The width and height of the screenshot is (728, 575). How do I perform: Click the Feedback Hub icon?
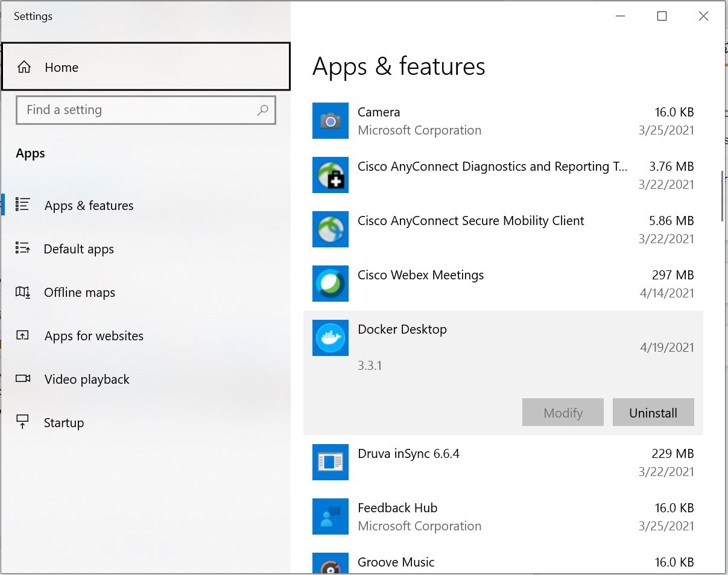coord(330,516)
